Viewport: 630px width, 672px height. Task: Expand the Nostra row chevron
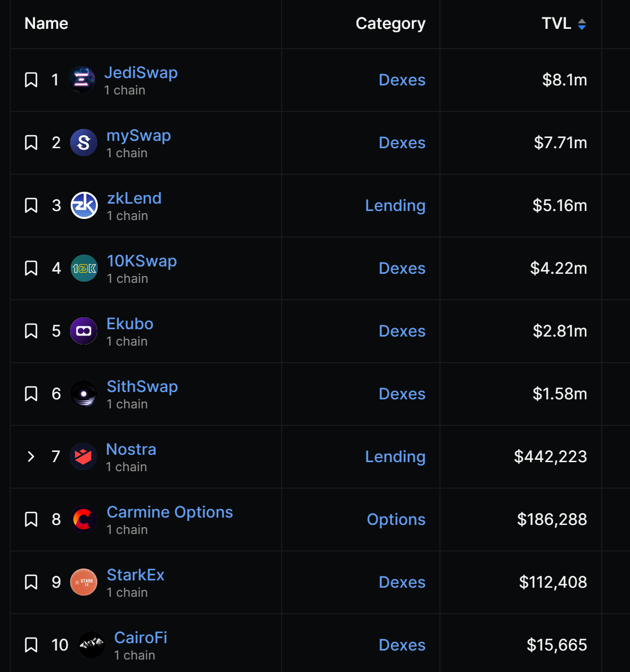(x=31, y=456)
